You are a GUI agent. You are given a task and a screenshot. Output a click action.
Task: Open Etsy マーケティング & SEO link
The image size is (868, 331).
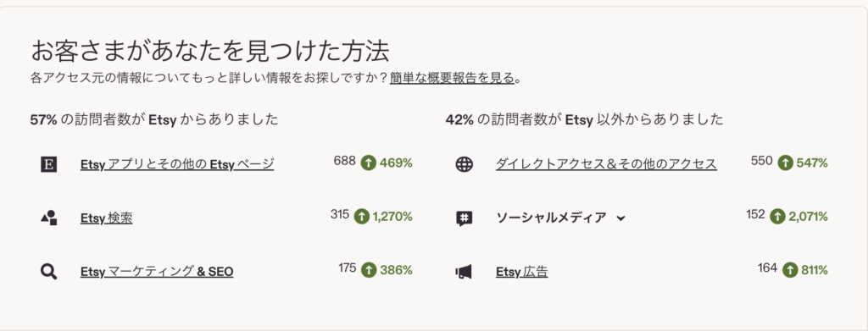[x=157, y=272]
